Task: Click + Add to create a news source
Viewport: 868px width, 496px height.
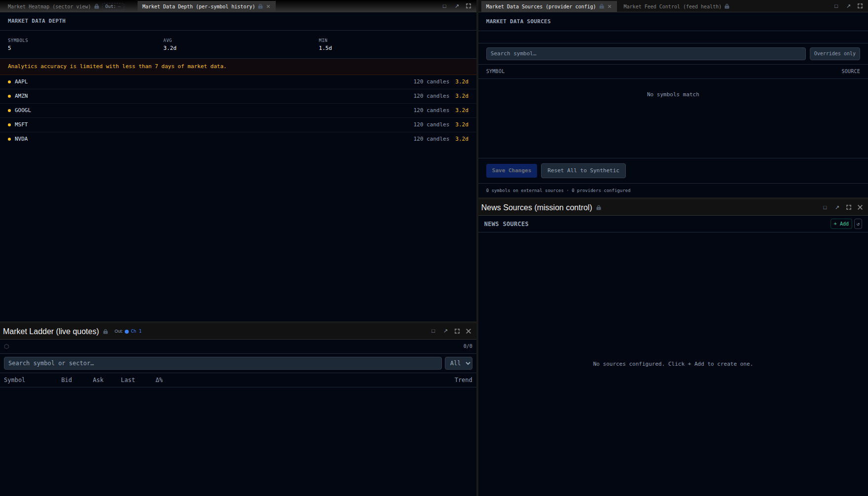Action: coord(841,224)
